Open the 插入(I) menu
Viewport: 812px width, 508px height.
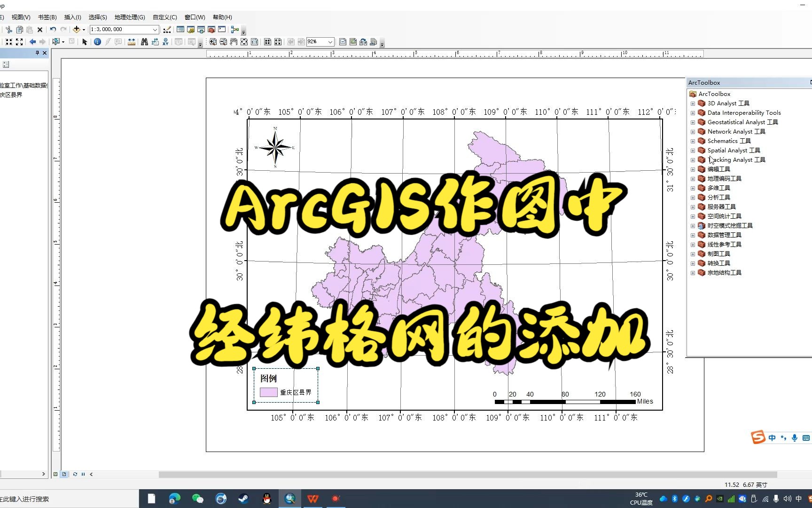click(x=72, y=17)
